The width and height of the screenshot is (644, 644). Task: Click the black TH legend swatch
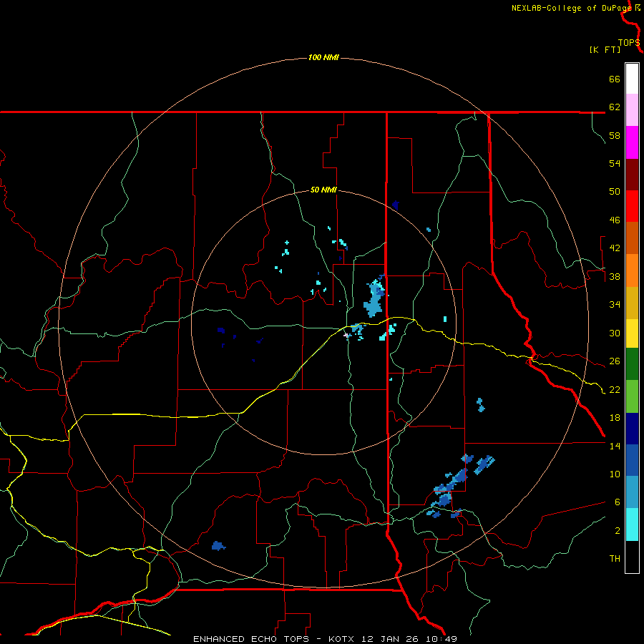pyautogui.click(x=632, y=557)
